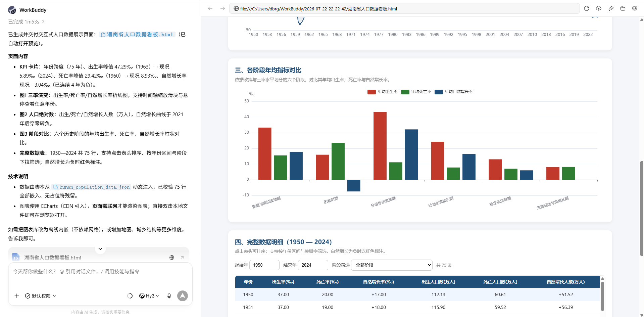
Task: Open attachment card in browser via globe icon
Action: pyautogui.click(x=172, y=258)
